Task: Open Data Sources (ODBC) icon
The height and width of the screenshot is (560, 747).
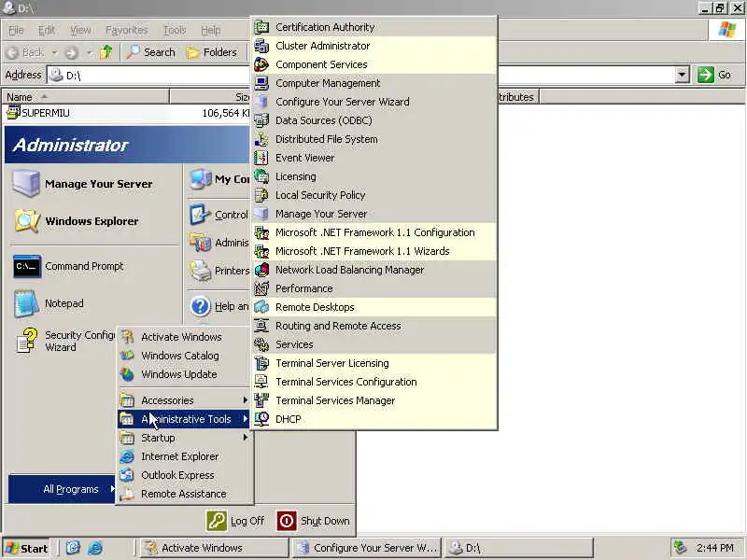Action: 261,120
